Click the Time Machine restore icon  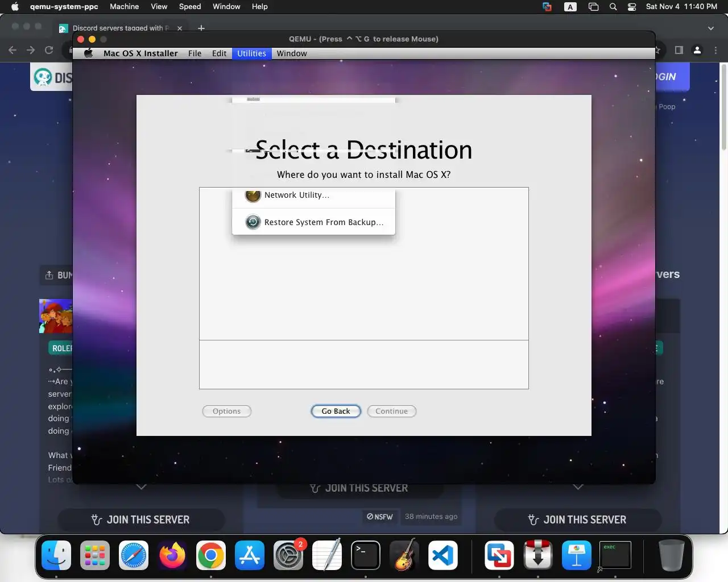tap(253, 222)
